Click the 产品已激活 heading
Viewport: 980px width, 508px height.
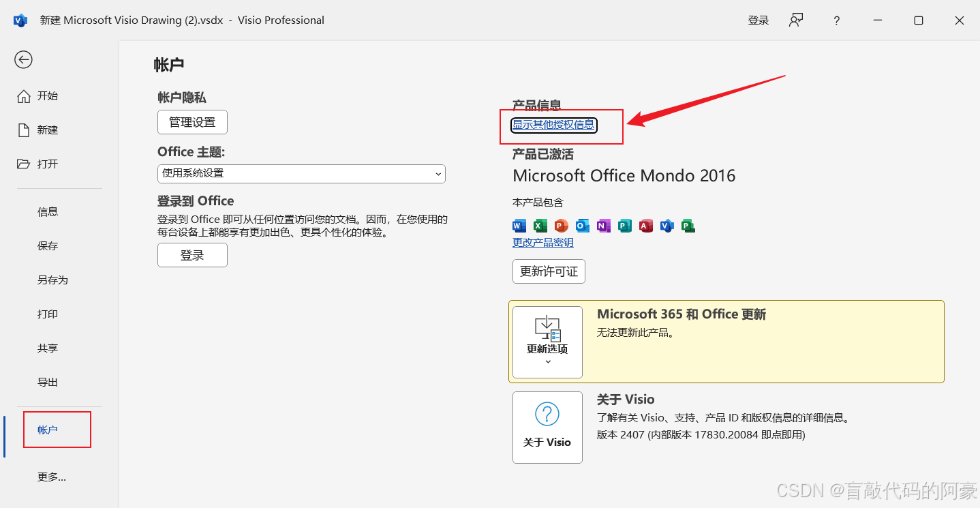pos(543,155)
